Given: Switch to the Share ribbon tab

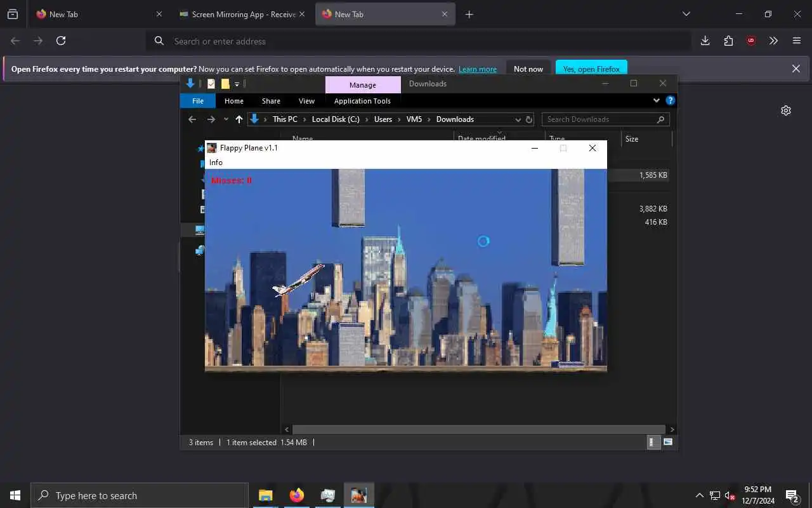Looking at the screenshot, I should (271, 101).
